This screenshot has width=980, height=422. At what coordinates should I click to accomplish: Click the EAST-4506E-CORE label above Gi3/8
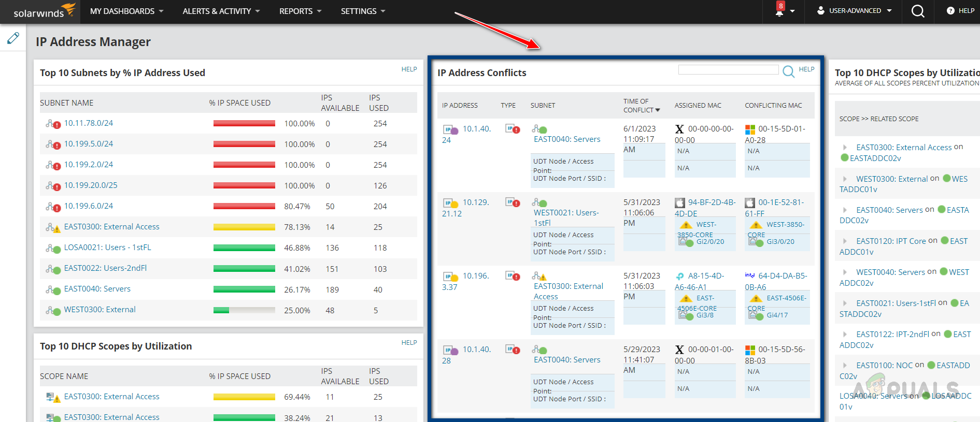697,303
